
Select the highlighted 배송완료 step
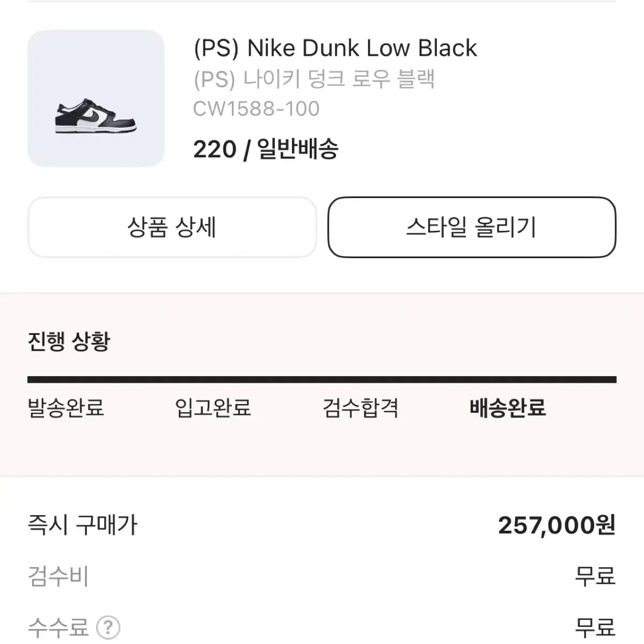coord(507,409)
